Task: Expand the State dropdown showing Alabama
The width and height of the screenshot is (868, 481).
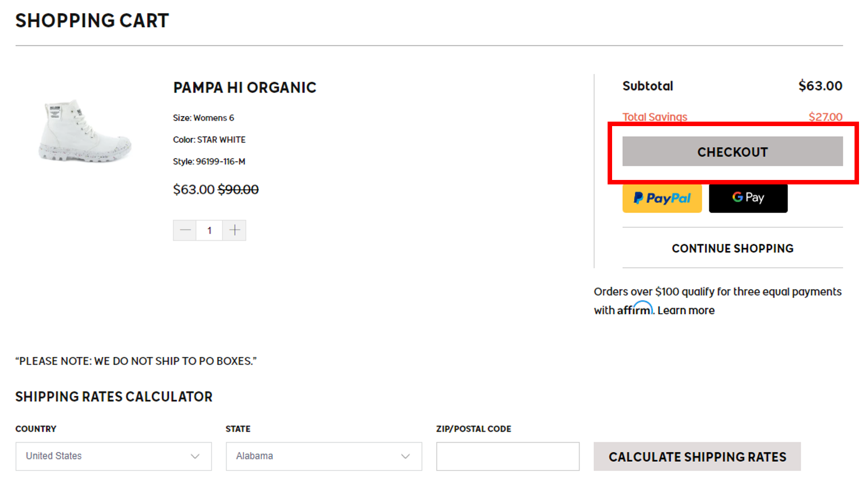Action: (x=324, y=456)
